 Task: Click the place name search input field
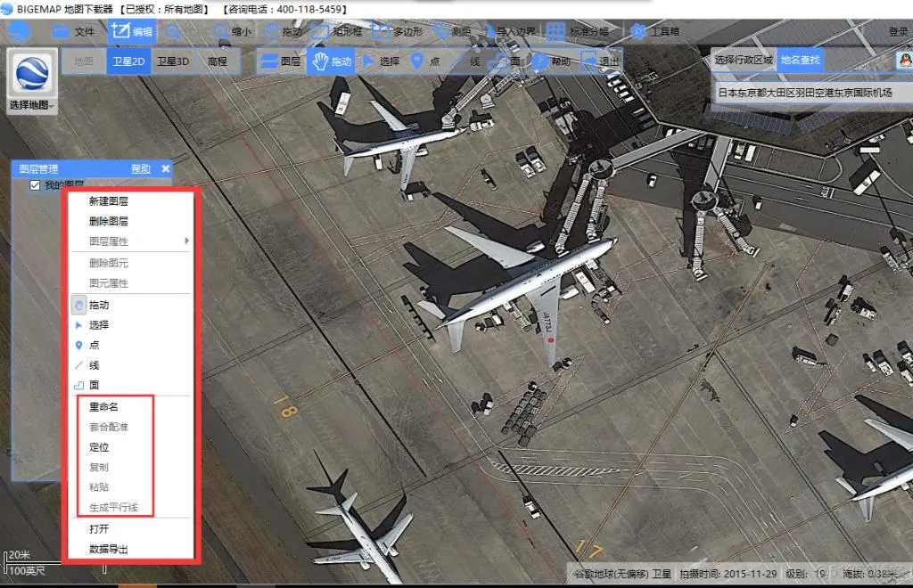pos(813,93)
